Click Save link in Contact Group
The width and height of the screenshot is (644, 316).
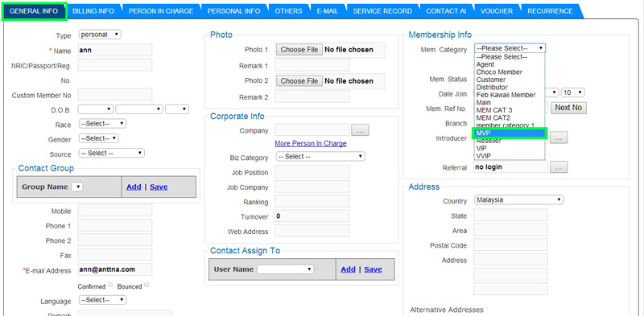tap(159, 187)
